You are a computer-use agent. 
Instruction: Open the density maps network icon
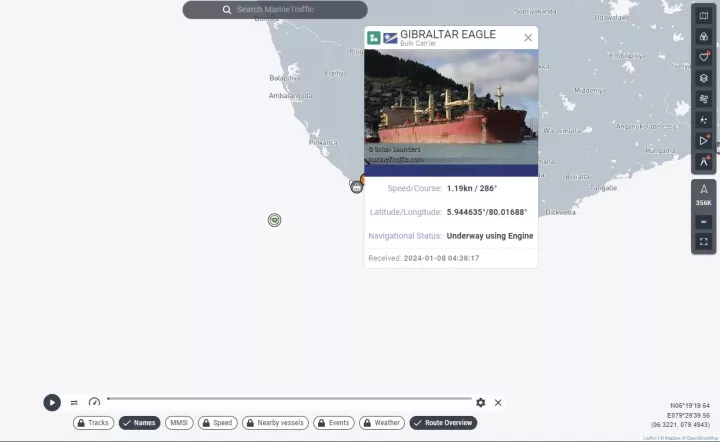click(703, 120)
